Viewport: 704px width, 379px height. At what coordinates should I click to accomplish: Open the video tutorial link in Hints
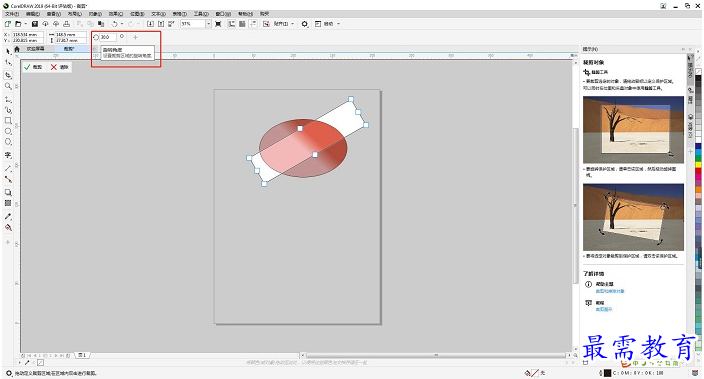pyautogui.click(x=603, y=309)
